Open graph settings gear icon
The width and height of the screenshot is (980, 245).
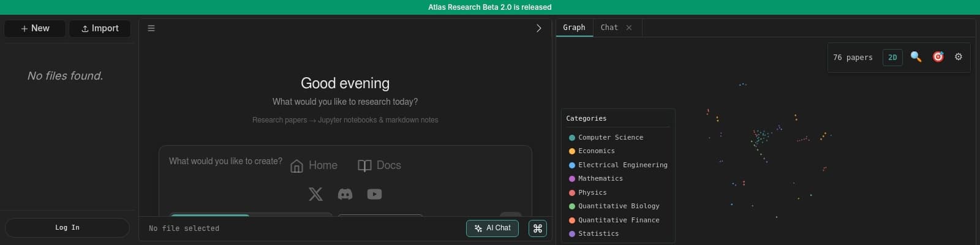959,57
